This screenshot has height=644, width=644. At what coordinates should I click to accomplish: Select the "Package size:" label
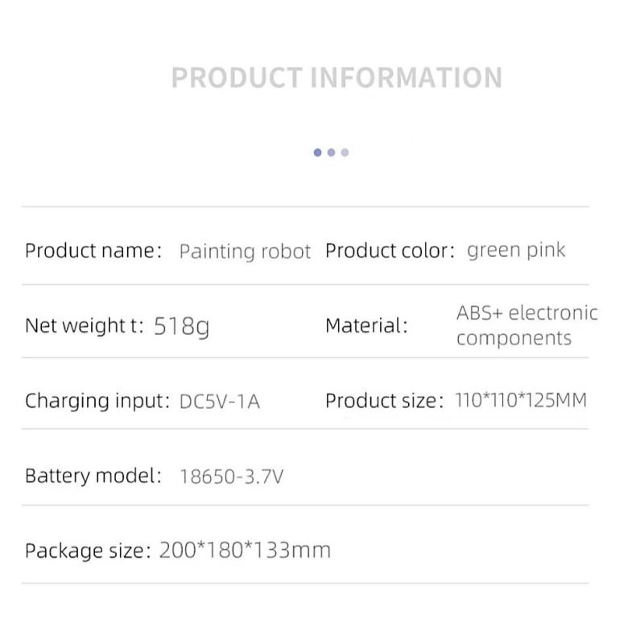tap(88, 551)
